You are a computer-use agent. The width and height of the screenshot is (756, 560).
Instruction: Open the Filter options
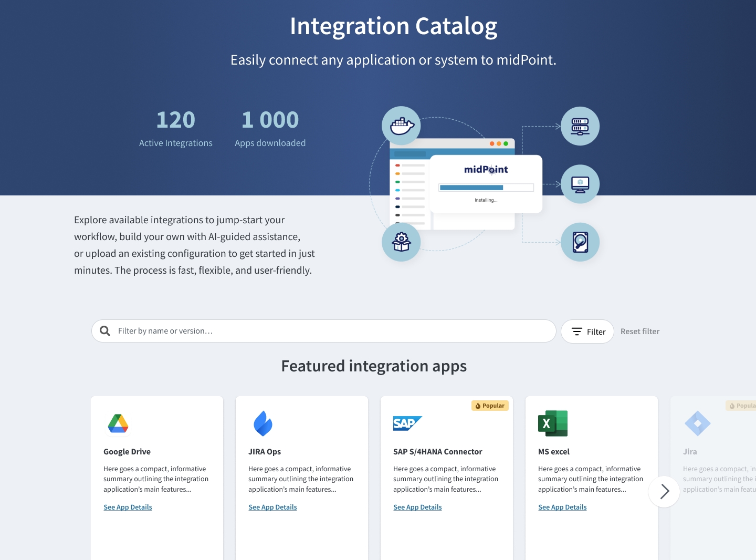587,331
